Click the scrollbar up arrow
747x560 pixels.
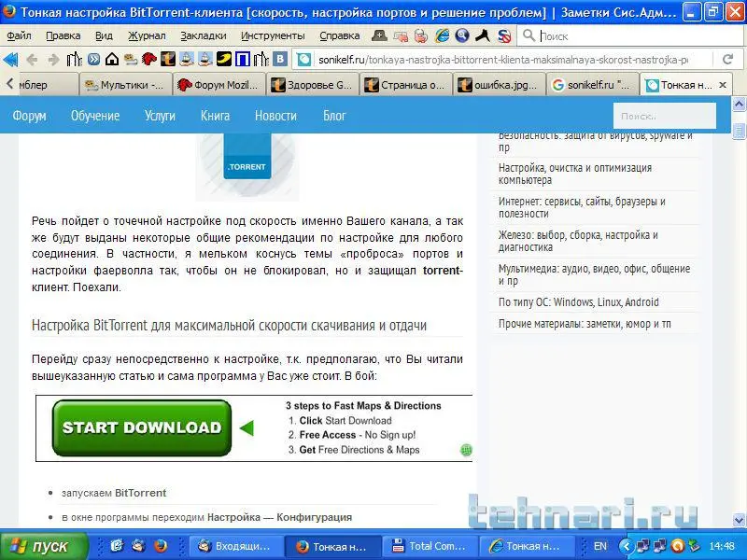(739, 105)
